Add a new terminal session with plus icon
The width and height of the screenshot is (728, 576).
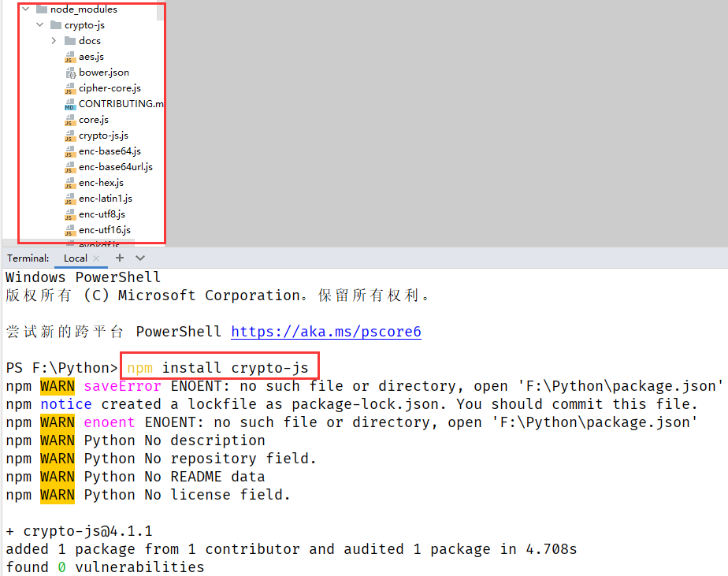click(120, 258)
